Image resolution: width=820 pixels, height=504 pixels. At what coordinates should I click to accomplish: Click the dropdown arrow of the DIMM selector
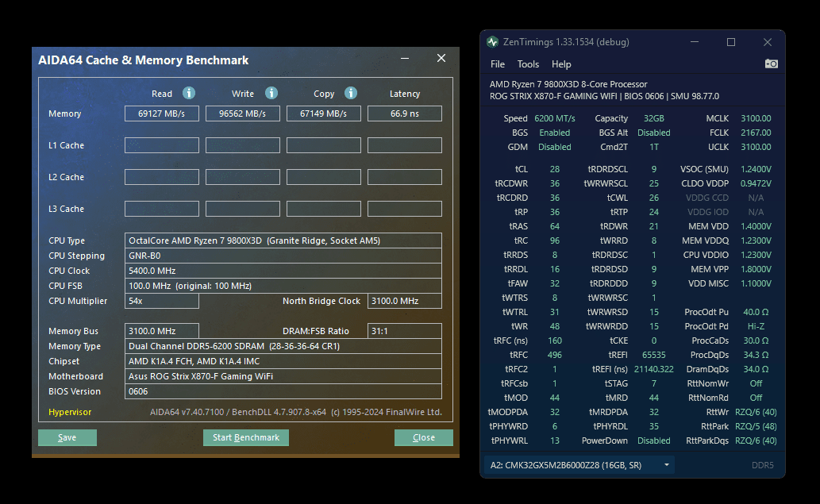666,465
